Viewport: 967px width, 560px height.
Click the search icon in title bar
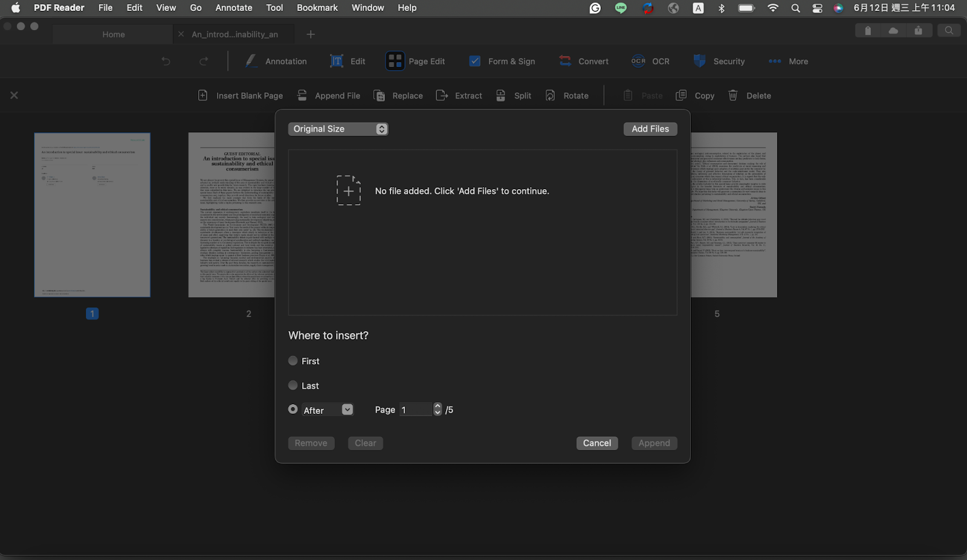[949, 30]
